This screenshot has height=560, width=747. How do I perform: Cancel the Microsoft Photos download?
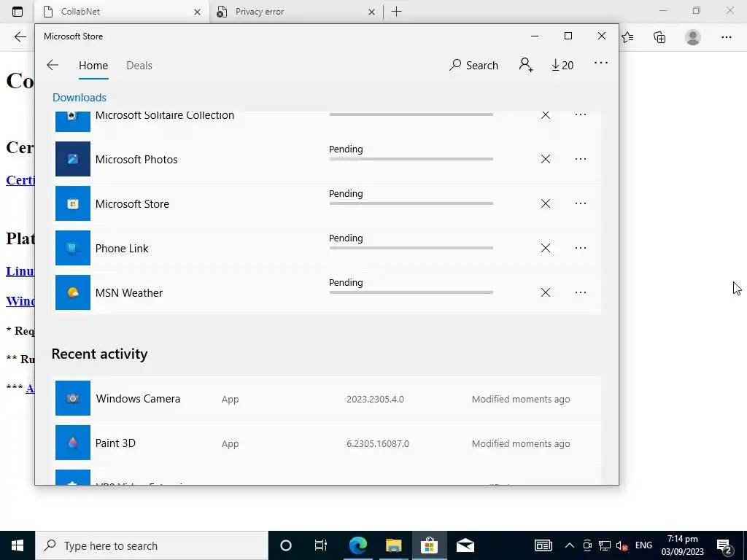[546, 159]
